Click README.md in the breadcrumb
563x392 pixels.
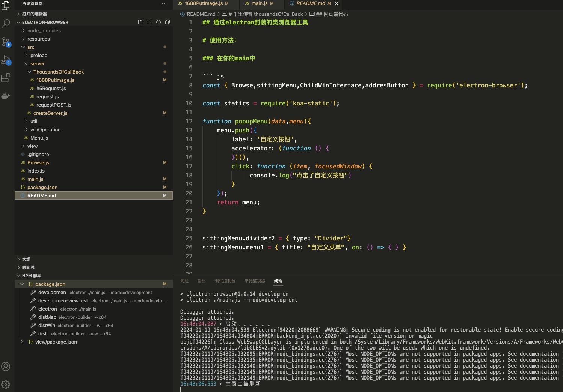click(x=201, y=14)
